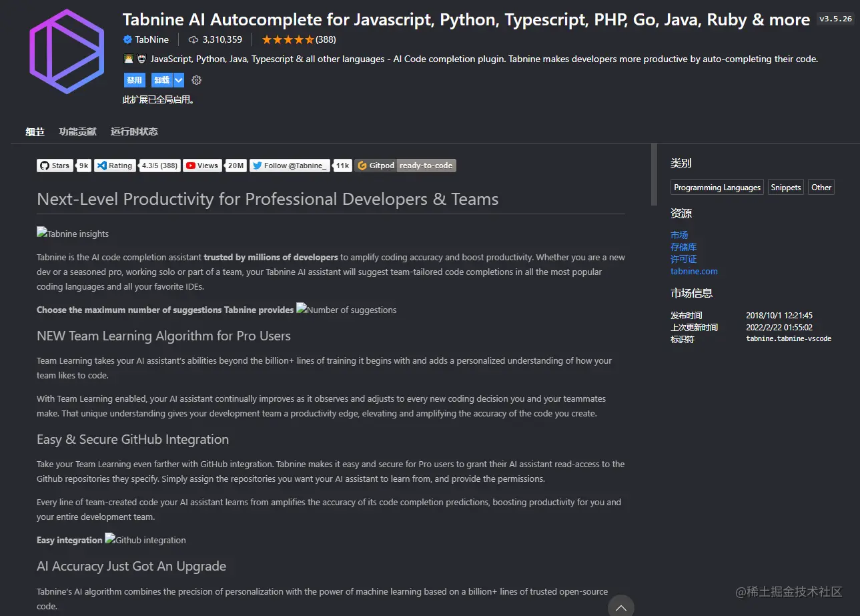The height and width of the screenshot is (616, 860).
Task: Click the 此扩展已全局启用 status text
Action: pos(158,100)
